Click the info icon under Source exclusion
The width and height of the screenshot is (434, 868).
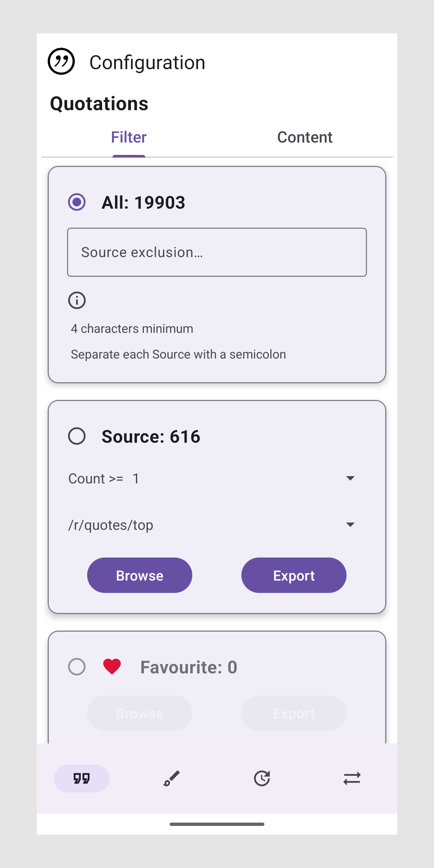pyautogui.click(x=77, y=300)
